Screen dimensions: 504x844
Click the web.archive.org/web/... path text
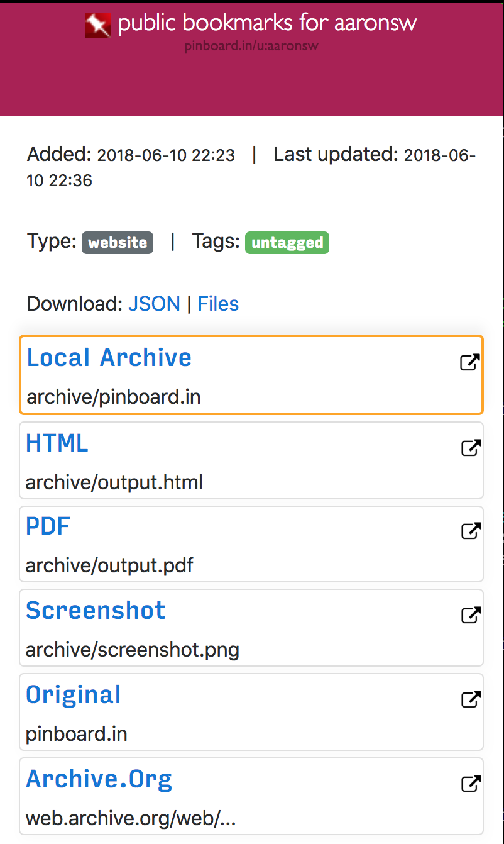click(131, 818)
